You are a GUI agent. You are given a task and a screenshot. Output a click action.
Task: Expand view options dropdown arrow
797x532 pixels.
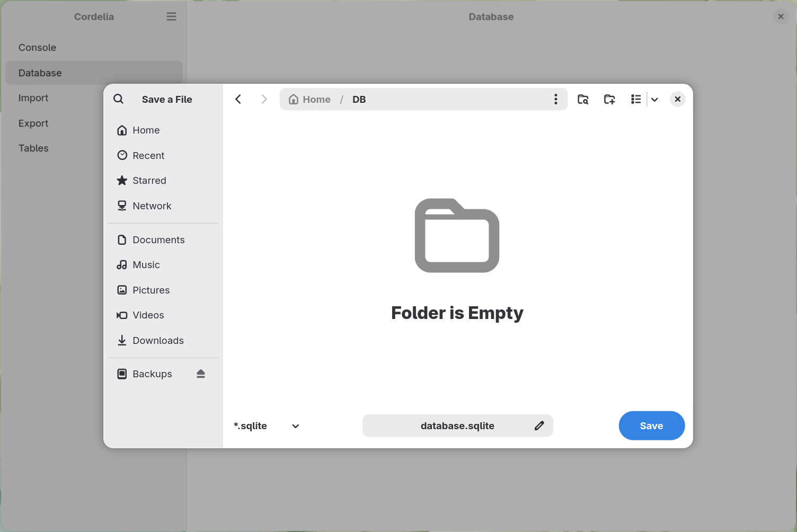(x=655, y=99)
